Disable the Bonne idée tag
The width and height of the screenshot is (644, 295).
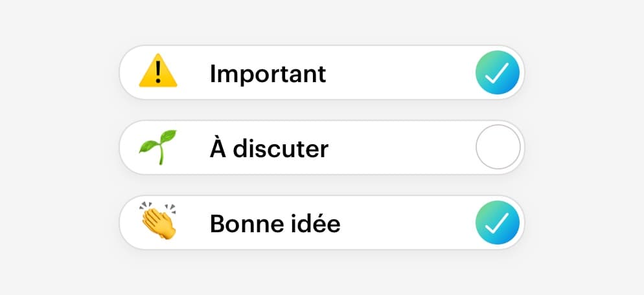coord(498,223)
